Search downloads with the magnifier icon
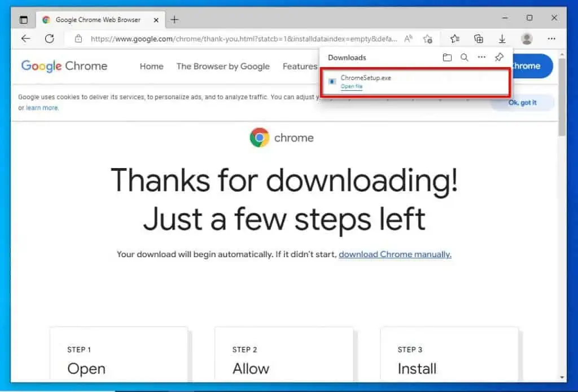578x392 pixels. click(465, 57)
